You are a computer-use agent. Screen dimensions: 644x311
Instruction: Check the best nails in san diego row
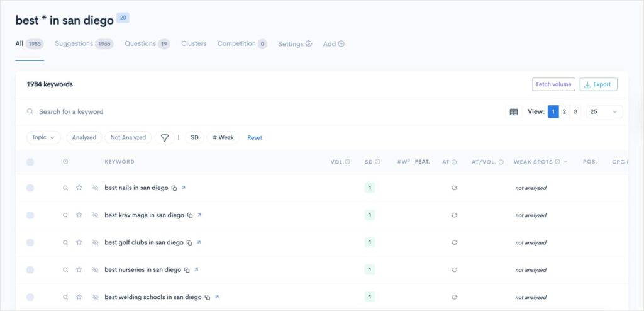coord(30,188)
